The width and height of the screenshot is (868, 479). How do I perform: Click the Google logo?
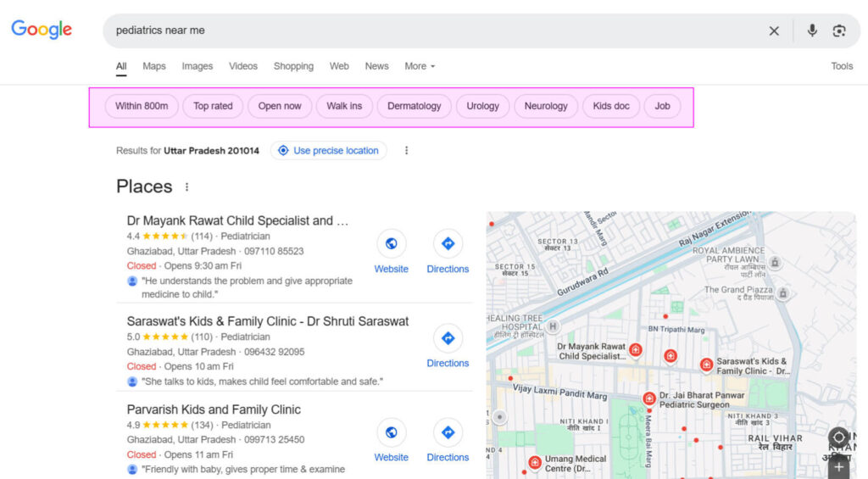pyautogui.click(x=42, y=30)
